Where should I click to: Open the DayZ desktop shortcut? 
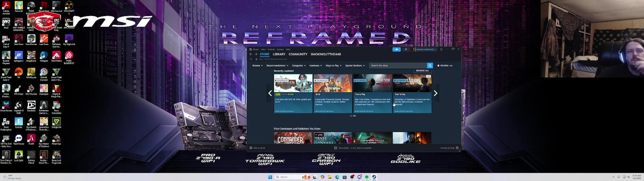coord(6,23)
